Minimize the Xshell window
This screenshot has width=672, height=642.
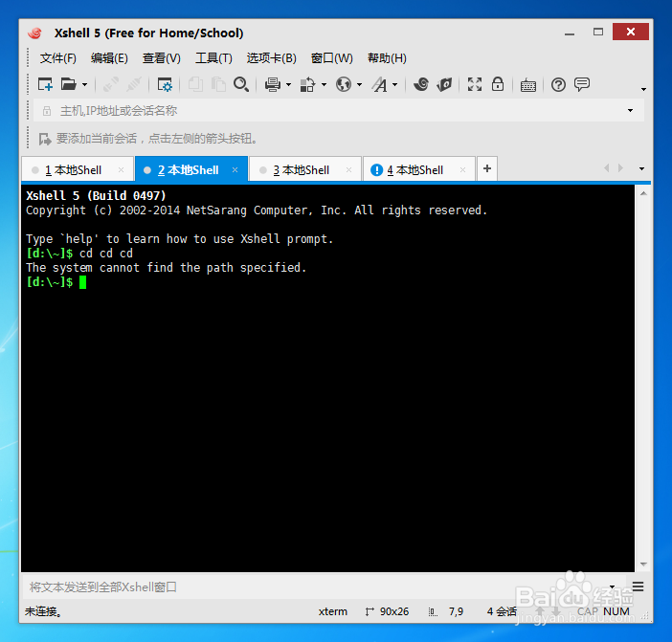click(570, 33)
